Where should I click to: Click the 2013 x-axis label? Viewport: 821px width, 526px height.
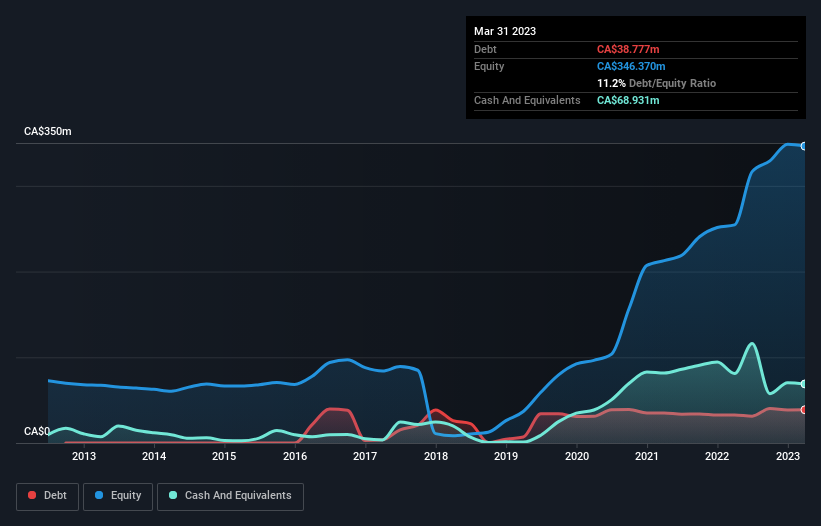click(84, 456)
